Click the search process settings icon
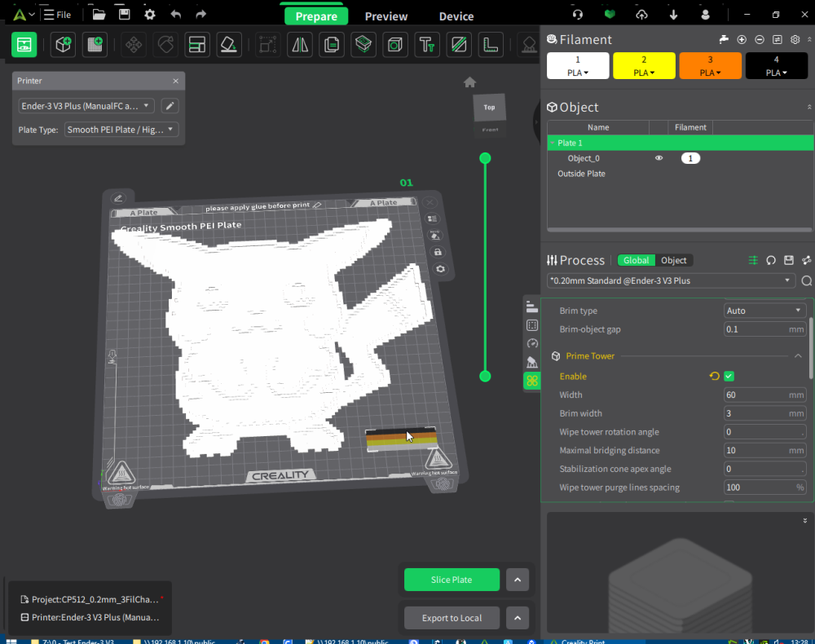815x644 pixels. [x=806, y=280]
